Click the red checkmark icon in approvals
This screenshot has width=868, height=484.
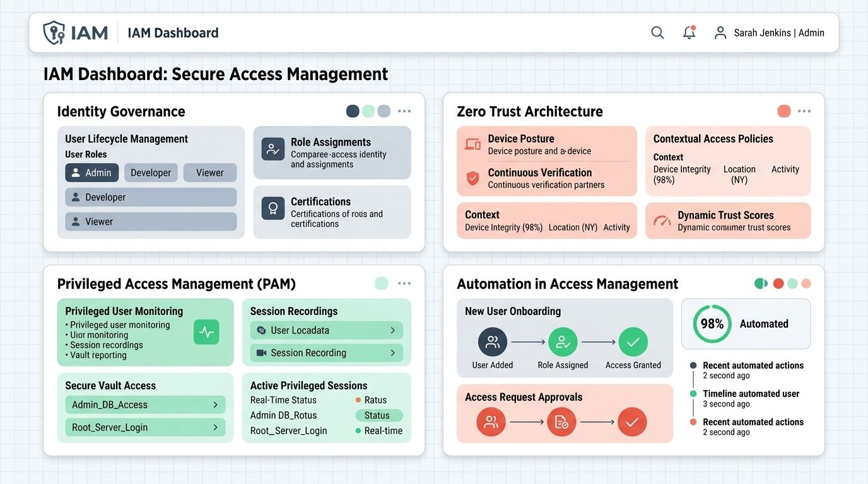[x=632, y=422]
